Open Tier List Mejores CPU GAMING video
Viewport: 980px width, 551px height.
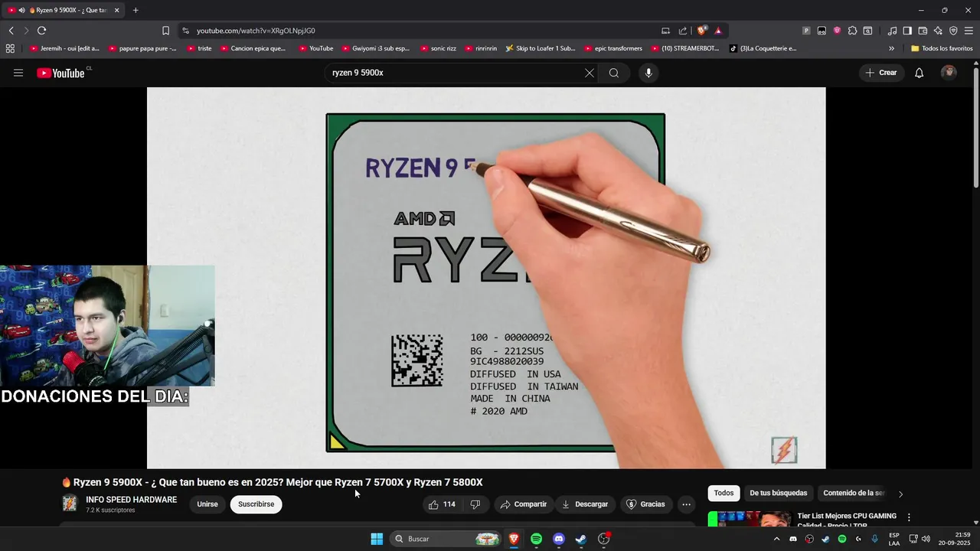pos(847,519)
